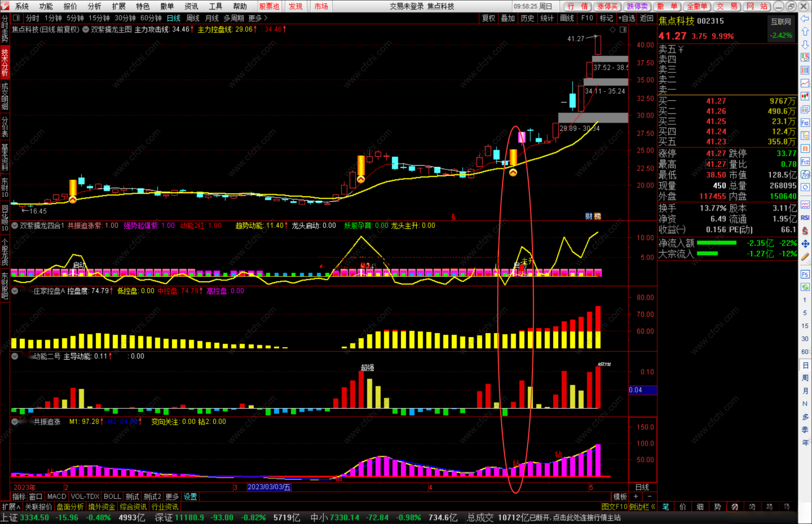Collapse the 侧边栏 sidebar chevron
812x524 pixels.
point(653,507)
